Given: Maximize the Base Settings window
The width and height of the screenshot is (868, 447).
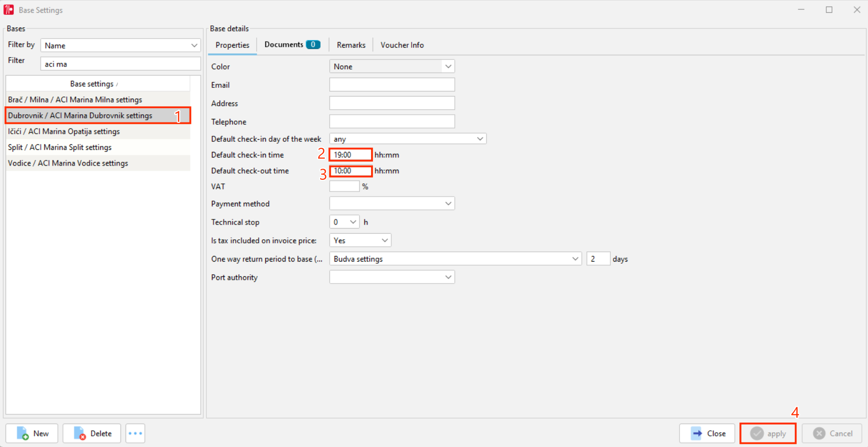Looking at the screenshot, I should [x=829, y=10].
